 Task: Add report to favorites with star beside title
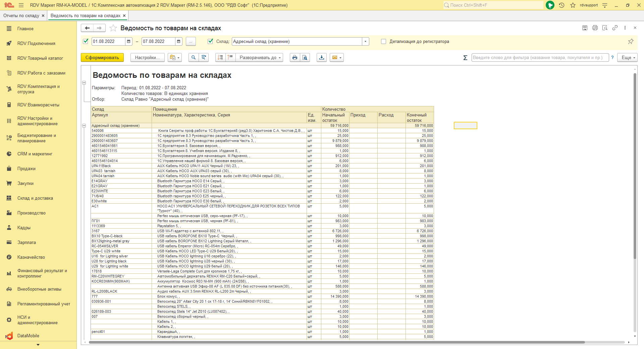point(113,28)
